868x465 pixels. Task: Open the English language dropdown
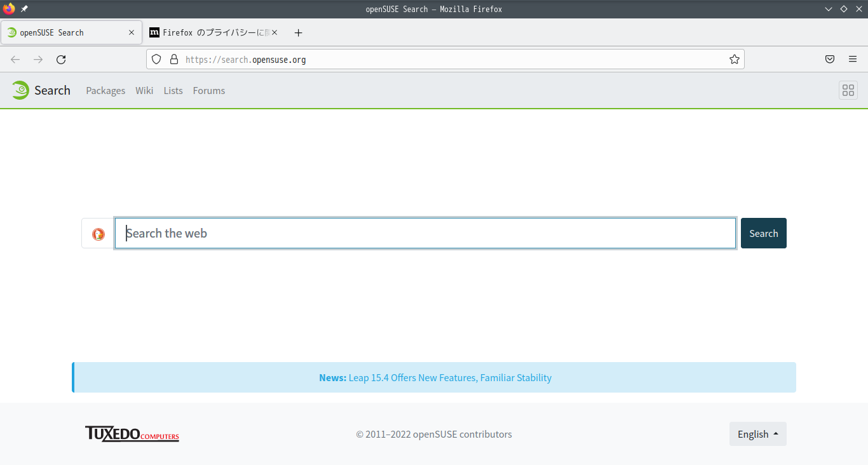click(758, 434)
